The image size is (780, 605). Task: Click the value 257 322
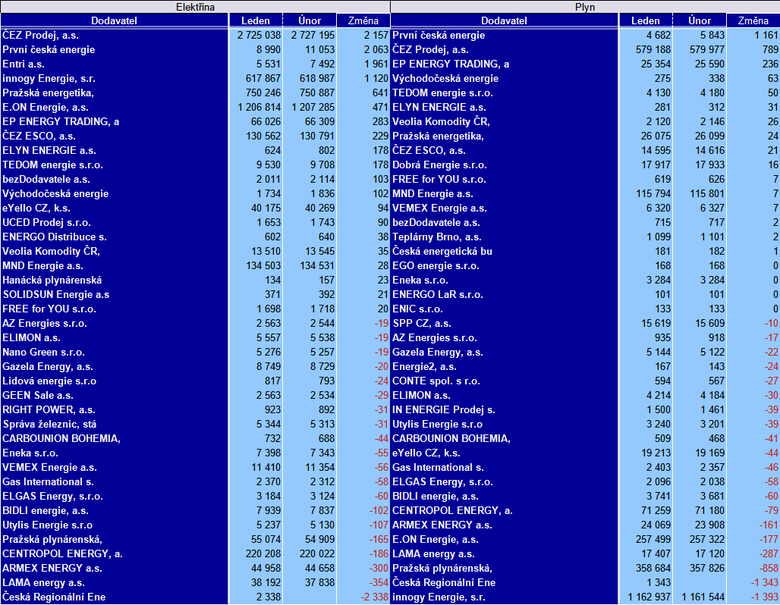(707, 540)
